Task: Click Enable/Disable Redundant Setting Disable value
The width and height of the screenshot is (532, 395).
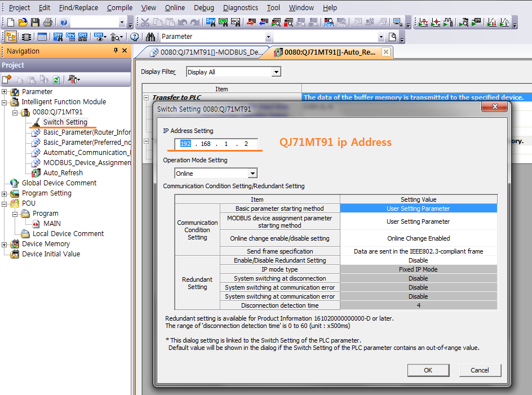Action: pyautogui.click(x=418, y=260)
